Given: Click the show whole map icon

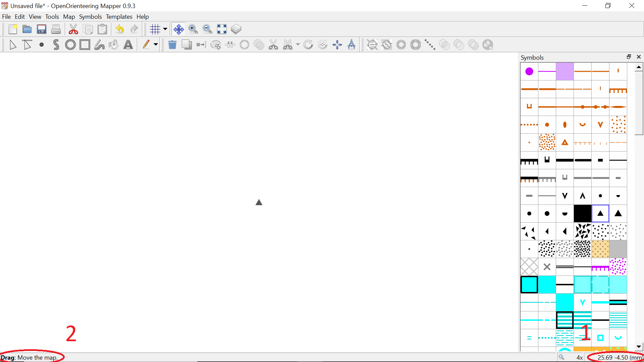Looking at the screenshot, I should click(222, 29).
